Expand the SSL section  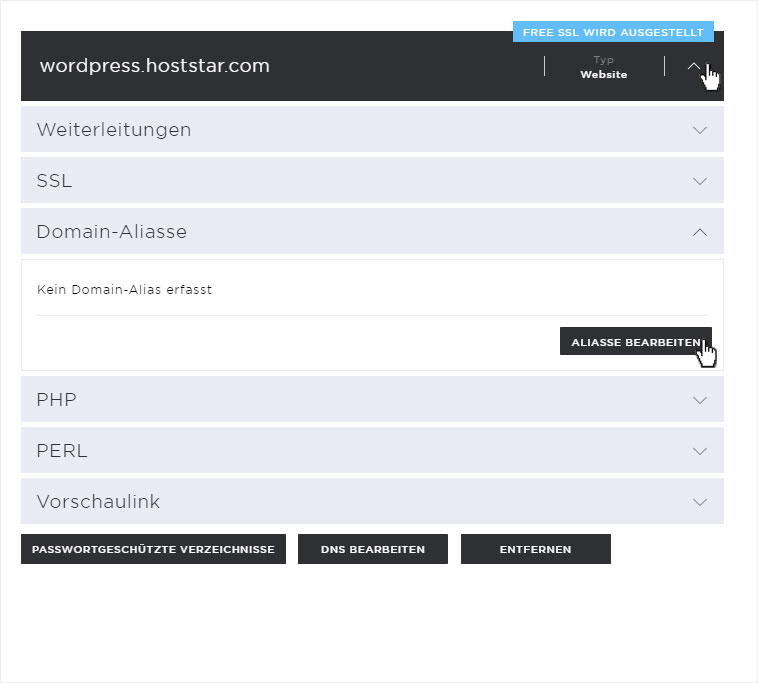tap(372, 180)
